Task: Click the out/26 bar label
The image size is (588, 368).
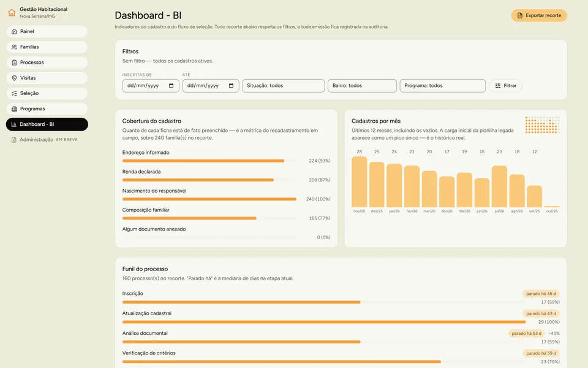Action: click(x=552, y=211)
